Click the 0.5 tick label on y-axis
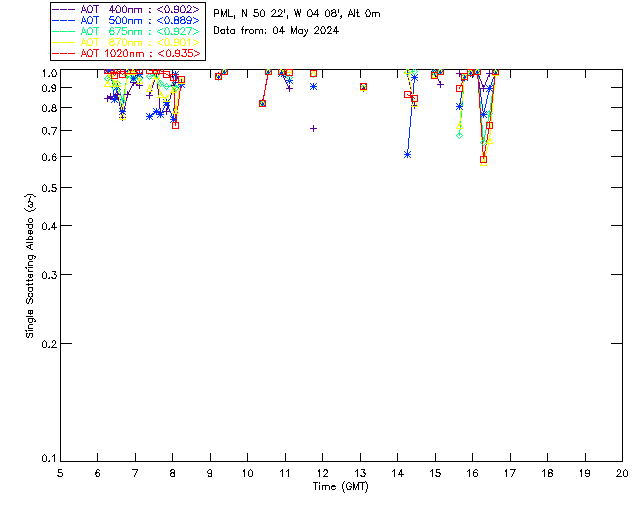 tap(49, 188)
